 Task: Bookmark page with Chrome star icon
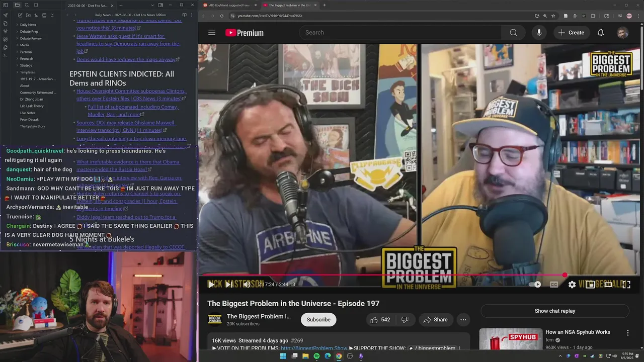(553, 16)
